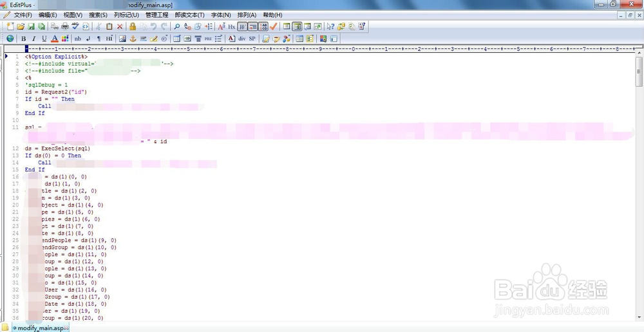Viewport: 644px width, 332px height.
Task: Select modify_main.asp document tab
Action: 40,328
